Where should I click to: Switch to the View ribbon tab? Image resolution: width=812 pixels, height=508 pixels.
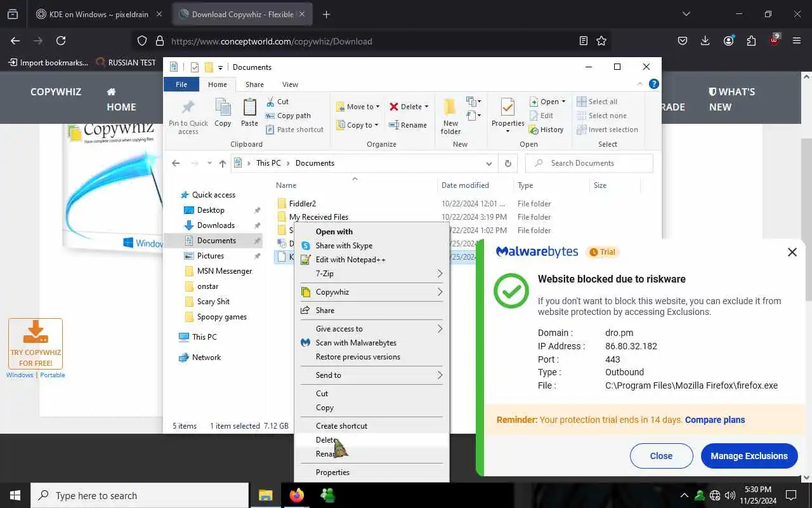(x=290, y=84)
